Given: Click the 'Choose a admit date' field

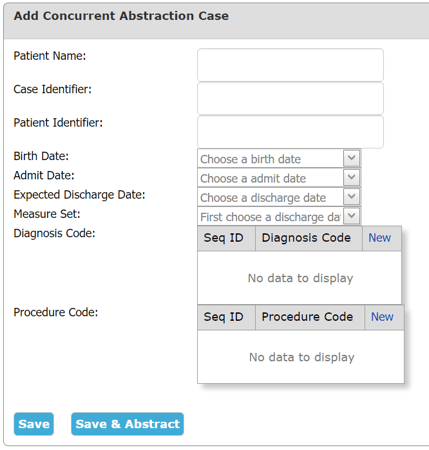Looking at the screenshot, I should click(271, 178).
